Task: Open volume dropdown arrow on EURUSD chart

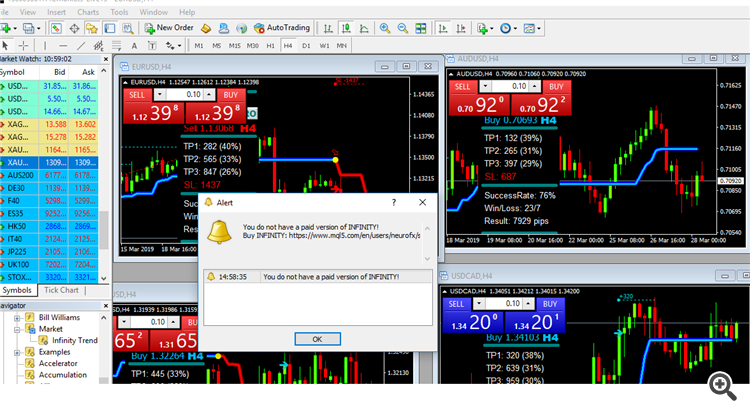Action: coord(160,95)
